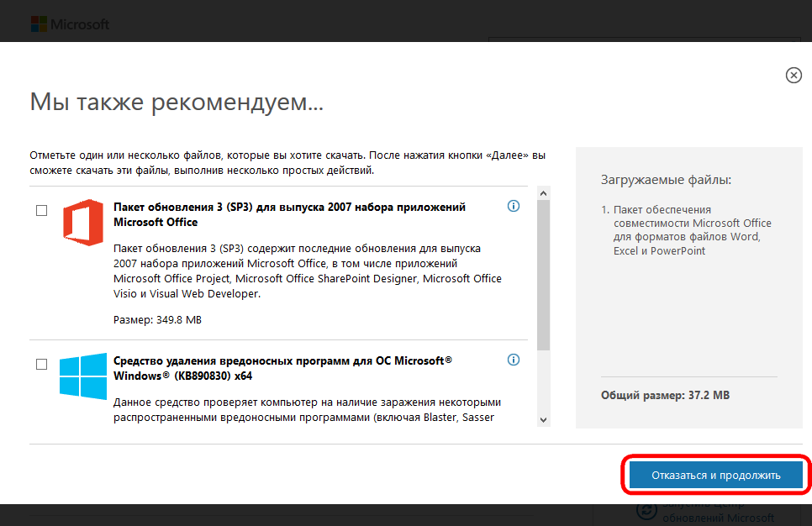Click the compatibility pack item in download list
This screenshot has width=812, height=526.
(x=692, y=229)
